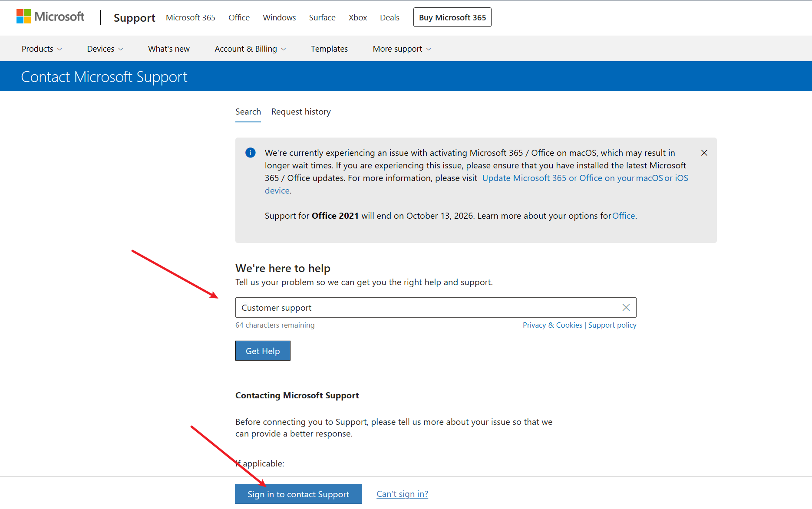Viewport: 812px width, 509px height.
Task: Open the Can't sign in? link
Action: pyautogui.click(x=402, y=494)
